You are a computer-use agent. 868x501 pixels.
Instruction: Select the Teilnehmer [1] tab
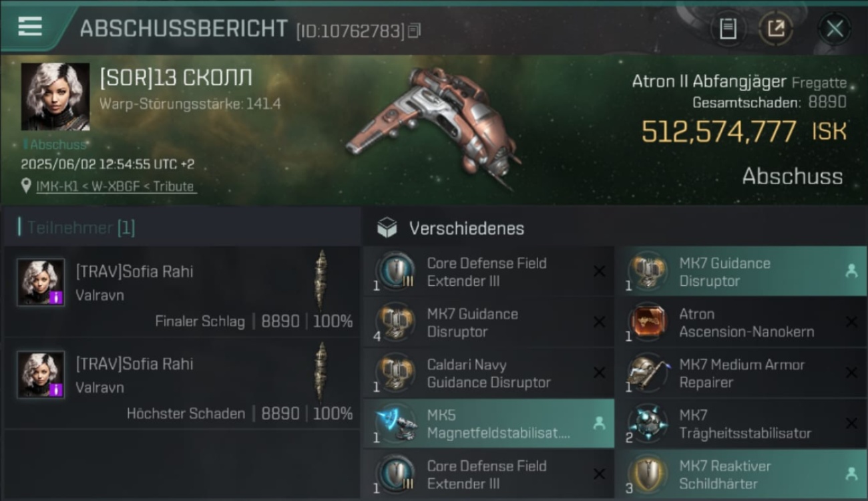(x=77, y=228)
